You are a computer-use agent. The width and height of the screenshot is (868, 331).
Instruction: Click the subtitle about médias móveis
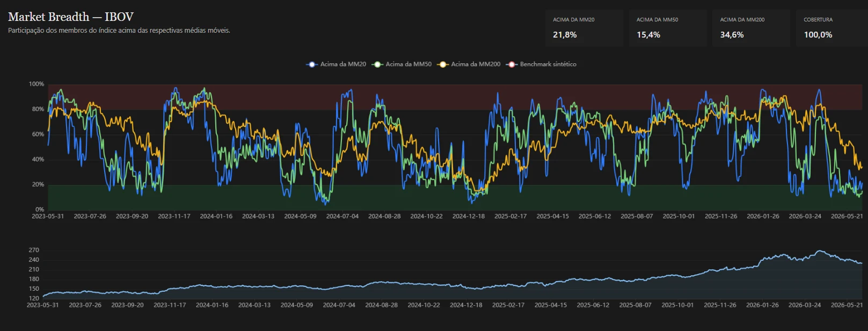pos(119,31)
